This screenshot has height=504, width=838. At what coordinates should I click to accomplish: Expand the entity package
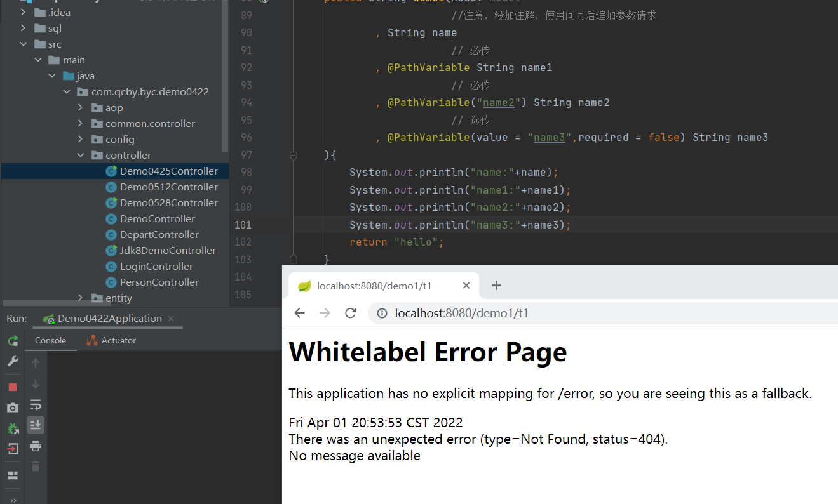pyautogui.click(x=79, y=297)
